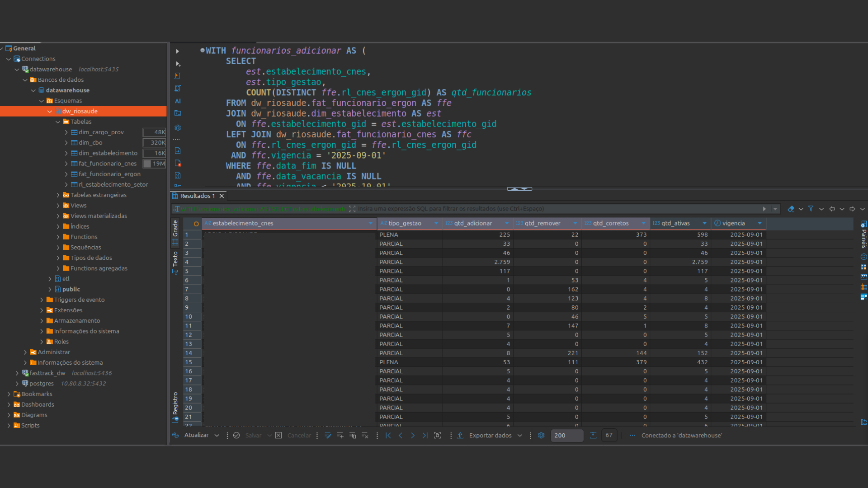Go to last page of results
The height and width of the screenshot is (488, 868).
(x=425, y=436)
